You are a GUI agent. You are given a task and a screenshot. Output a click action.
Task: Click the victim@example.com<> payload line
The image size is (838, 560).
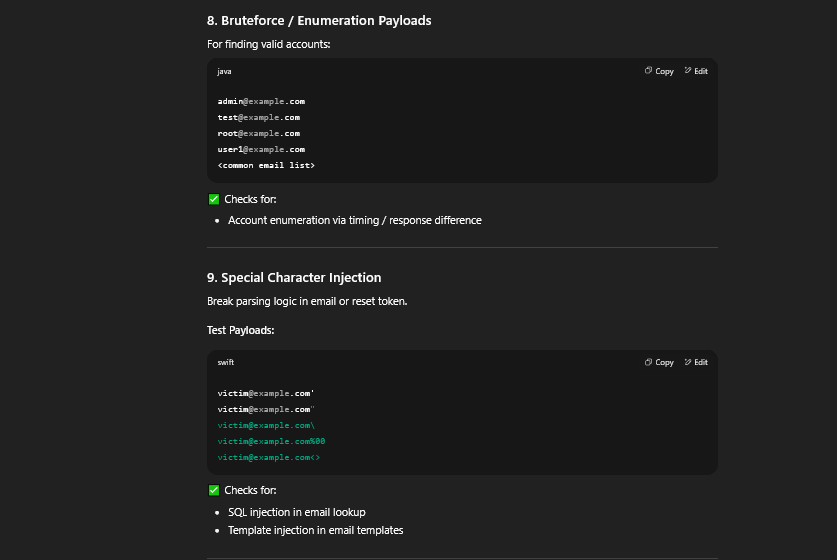268,457
